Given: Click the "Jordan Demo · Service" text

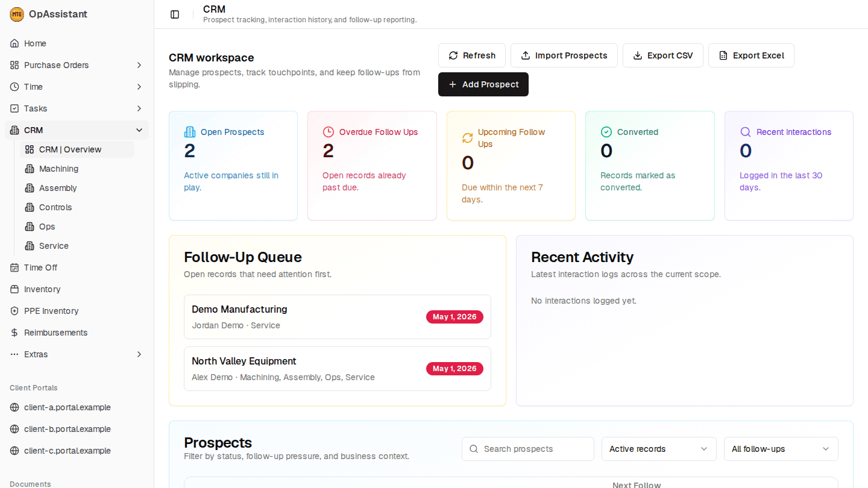Looking at the screenshot, I should [x=236, y=325].
